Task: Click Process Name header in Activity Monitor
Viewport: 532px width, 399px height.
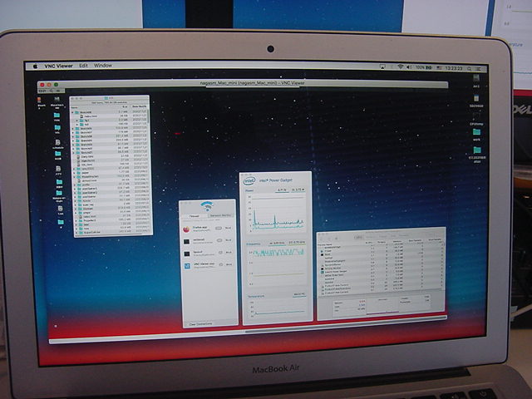Action: pos(325,244)
